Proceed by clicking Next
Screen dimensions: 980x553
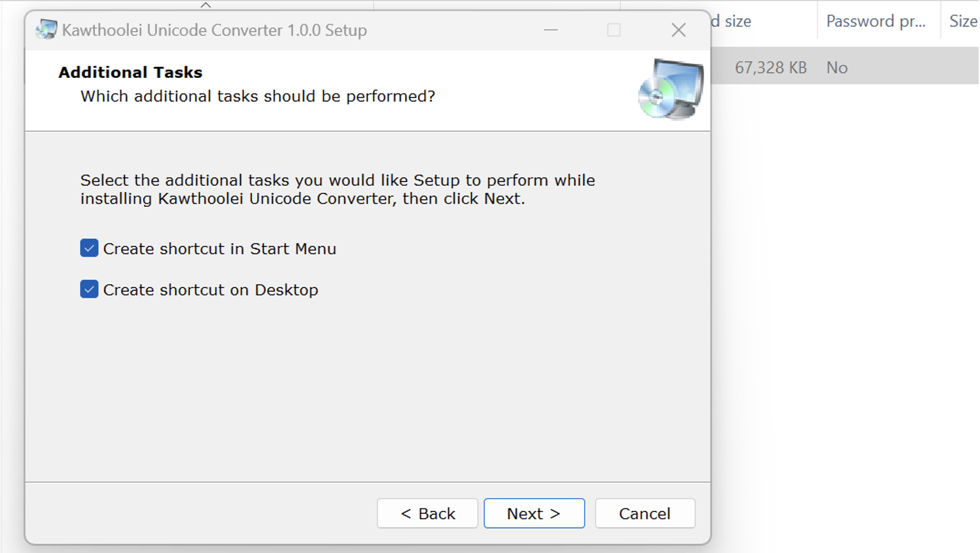tap(534, 513)
